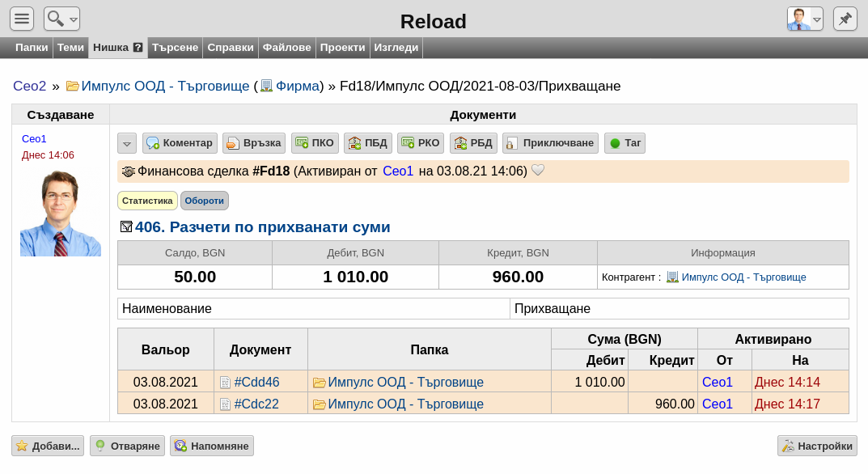Expand the search dropdown

(x=62, y=19)
